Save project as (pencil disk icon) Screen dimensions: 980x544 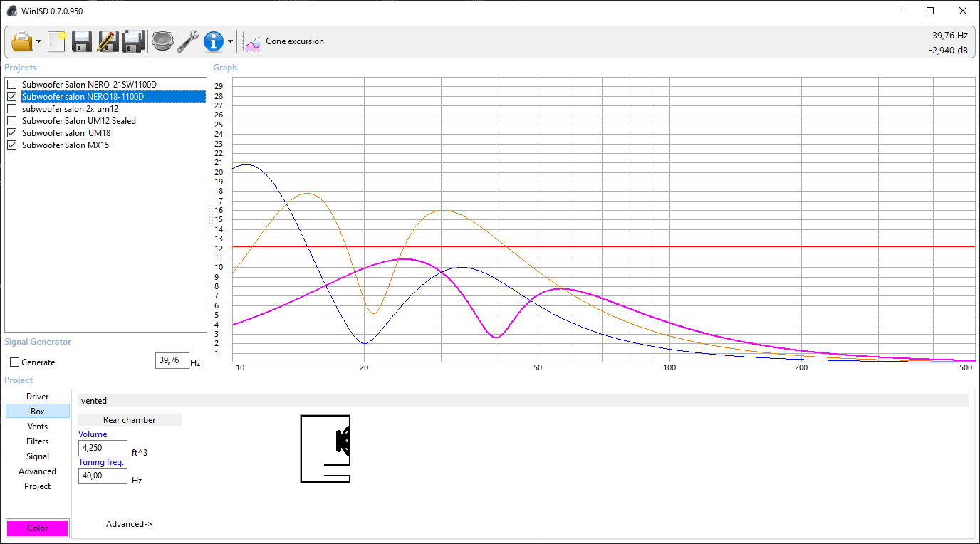[x=108, y=41]
